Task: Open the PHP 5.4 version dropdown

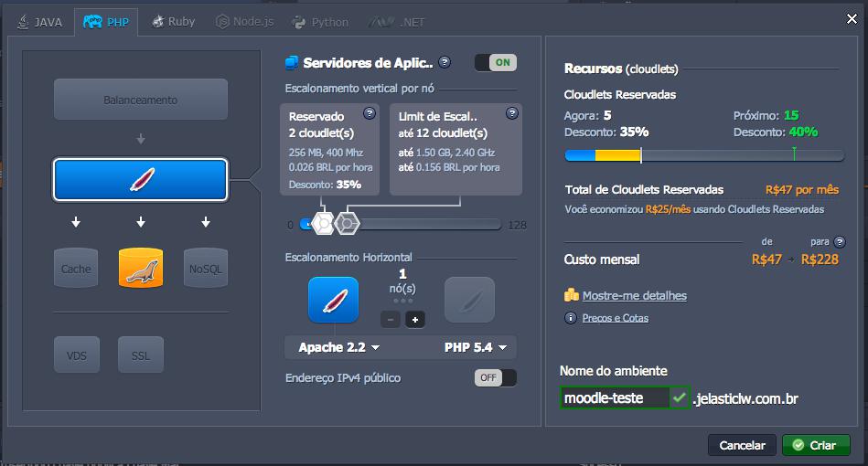Action: tap(476, 347)
